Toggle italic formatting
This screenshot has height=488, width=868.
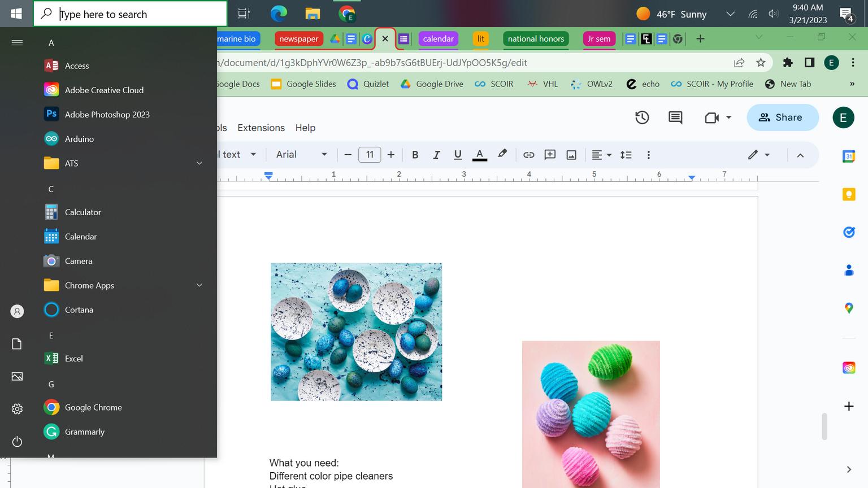click(x=436, y=155)
